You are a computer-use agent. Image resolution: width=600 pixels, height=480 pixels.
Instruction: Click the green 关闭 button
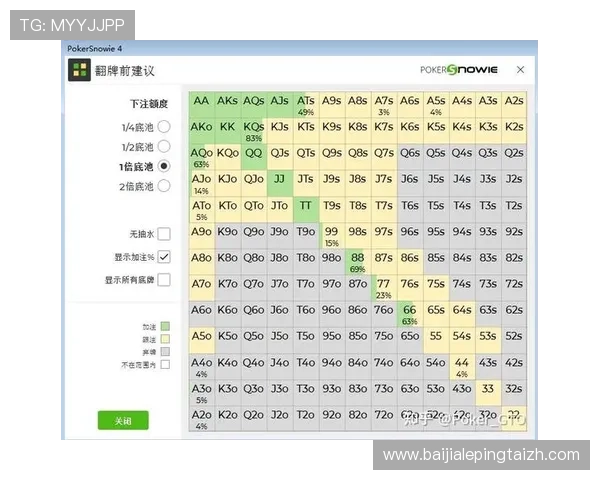(x=123, y=421)
